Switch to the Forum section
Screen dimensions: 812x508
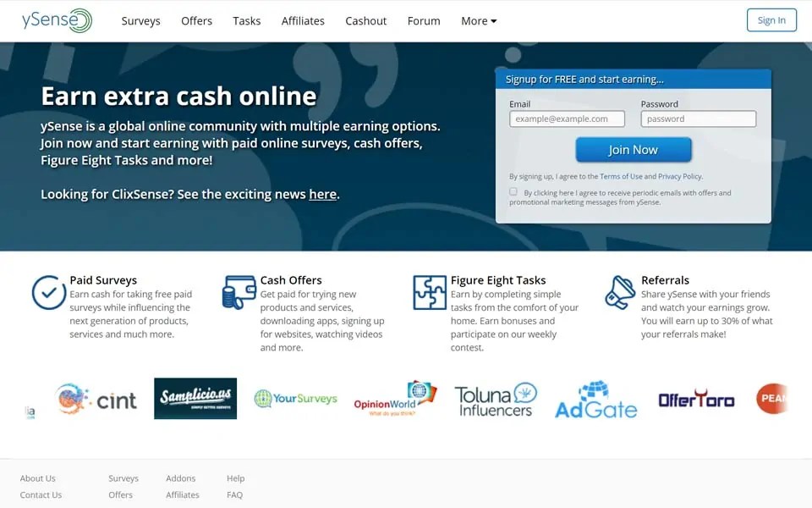[423, 20]
